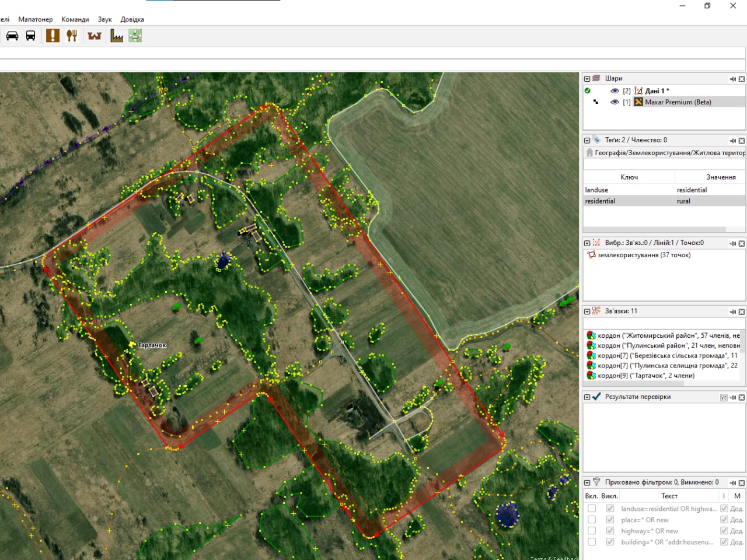Close the Шари layers panel
This screenshot has width=747, height=560.
(742, 79)
